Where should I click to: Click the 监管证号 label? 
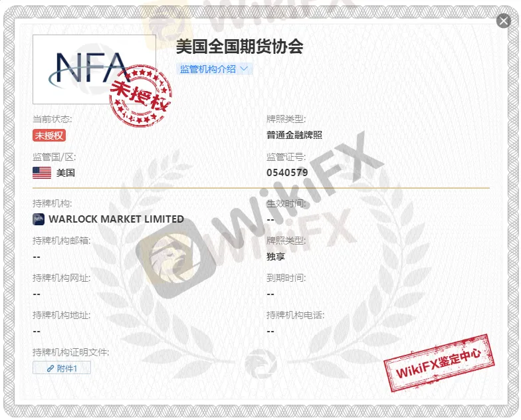pos(286,157)
